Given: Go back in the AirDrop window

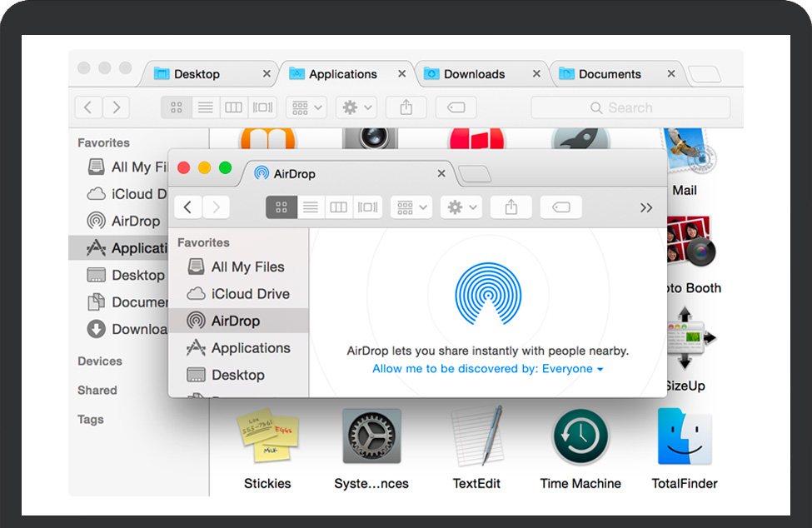Looking at the screenshot, I should (188, 207).
